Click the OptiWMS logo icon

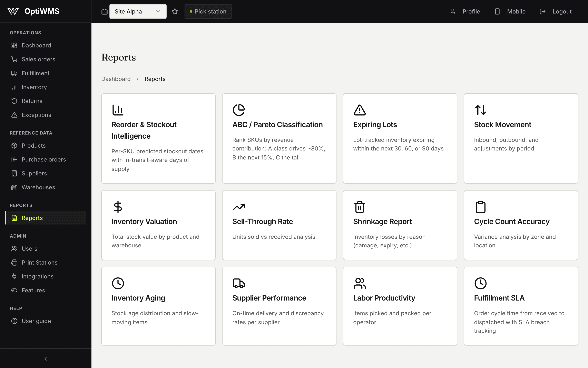coord(13,11)
